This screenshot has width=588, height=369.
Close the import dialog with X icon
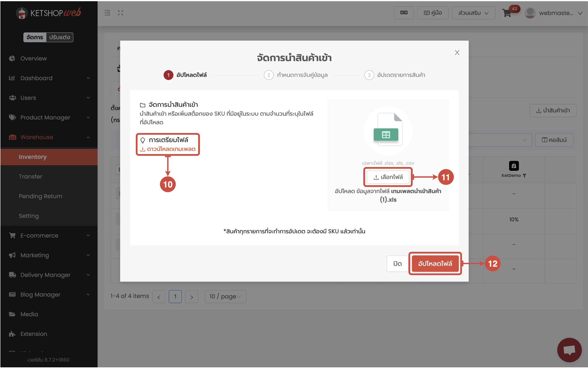(x=457, y=53)
